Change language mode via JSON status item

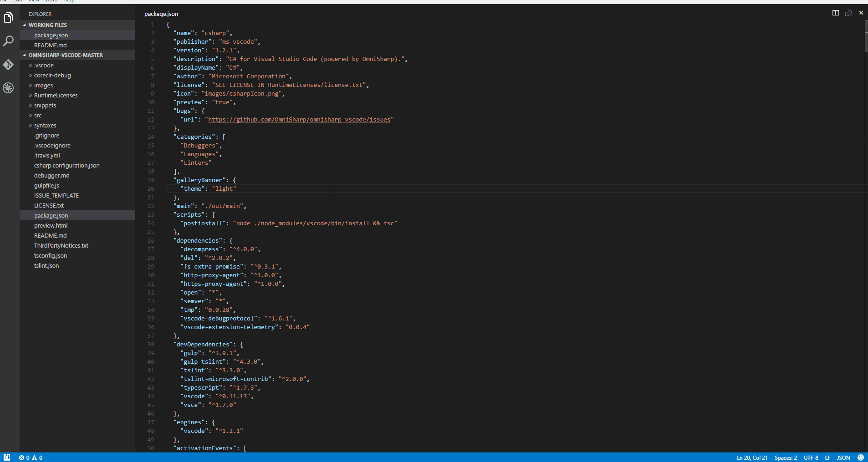click(x=843, y=457)
